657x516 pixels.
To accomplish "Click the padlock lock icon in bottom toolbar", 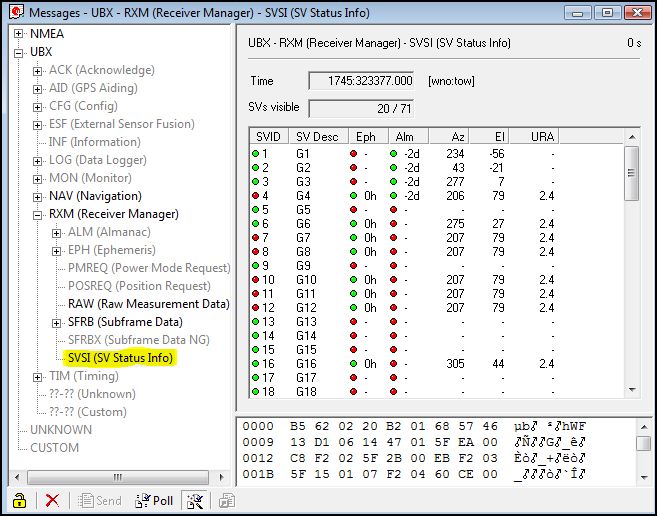I will pyautogui.click(x=18, y=500).
